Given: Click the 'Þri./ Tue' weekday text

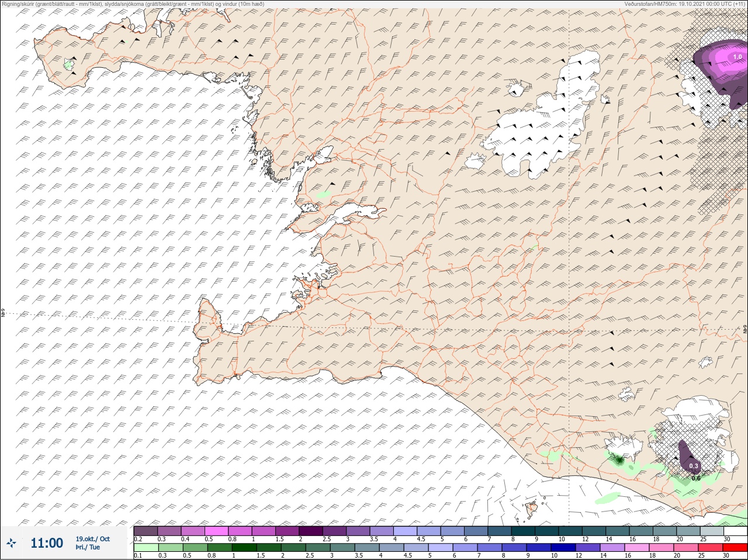Looking at the screenshot, I should [x=88, y=547].
